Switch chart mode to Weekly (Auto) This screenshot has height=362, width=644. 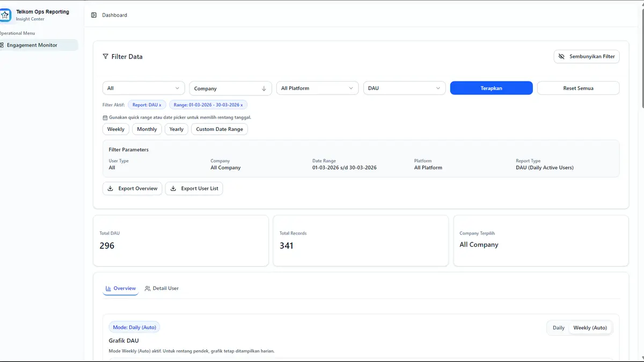pos(590,328)
